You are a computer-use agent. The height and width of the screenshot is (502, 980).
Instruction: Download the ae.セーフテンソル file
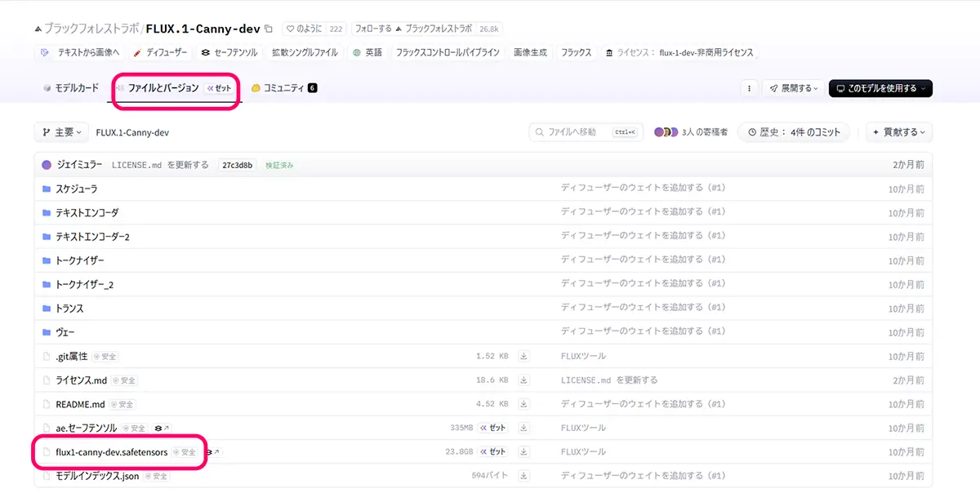[524, 428]
